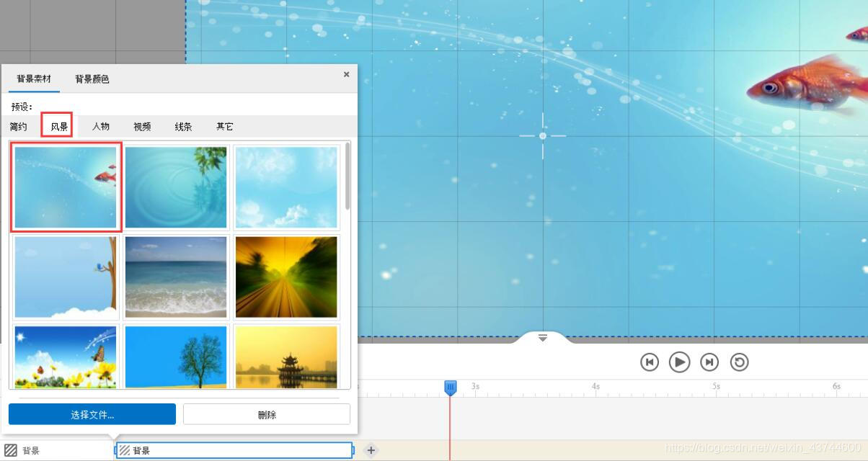Choose the bird on tree background thumbnail
The image size is (868, 461).
pos(66,277)
